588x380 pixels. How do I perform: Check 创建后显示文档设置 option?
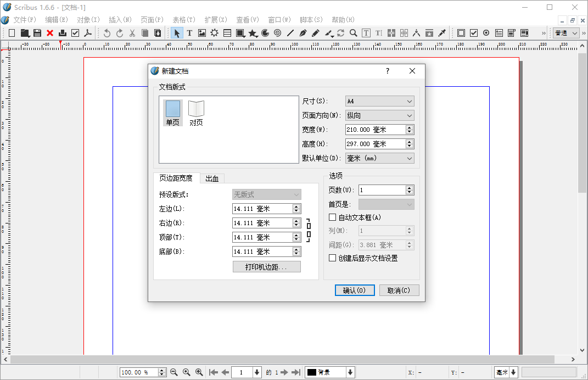332,257
